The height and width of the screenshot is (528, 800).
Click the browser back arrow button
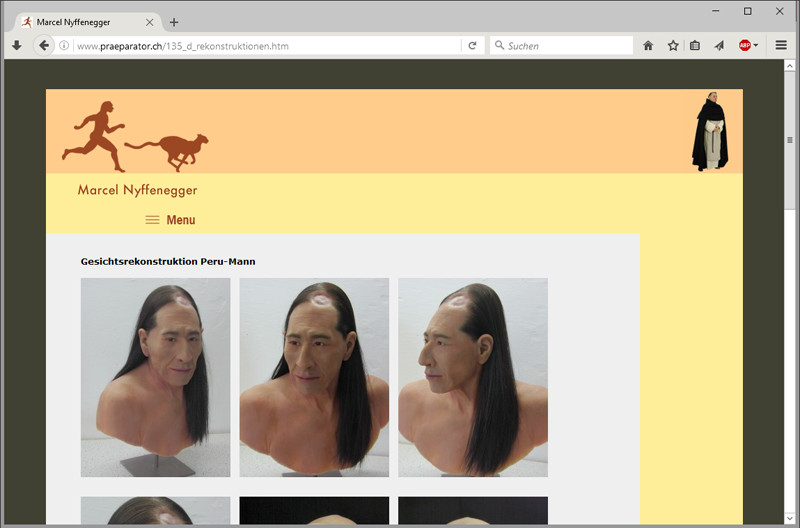44,45
